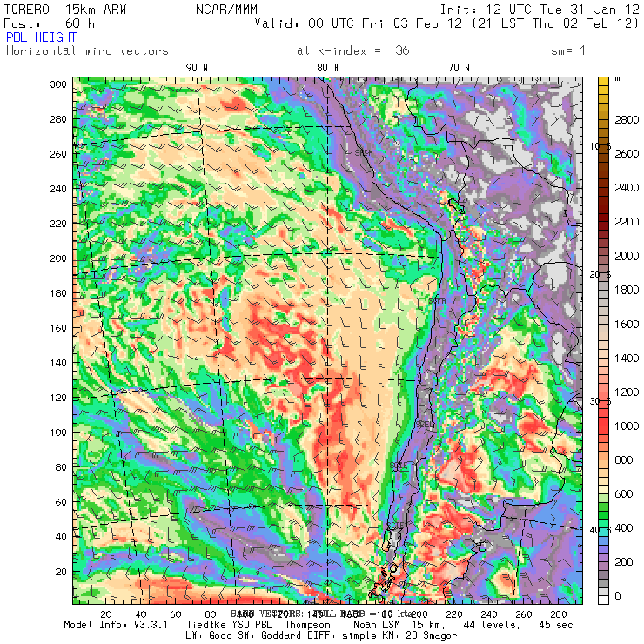The height and width of the screenshot is (644, 644).
Task: Click the 'Tiedtke' scheme text
Action: pyautogui.click(x=205, y=625)
